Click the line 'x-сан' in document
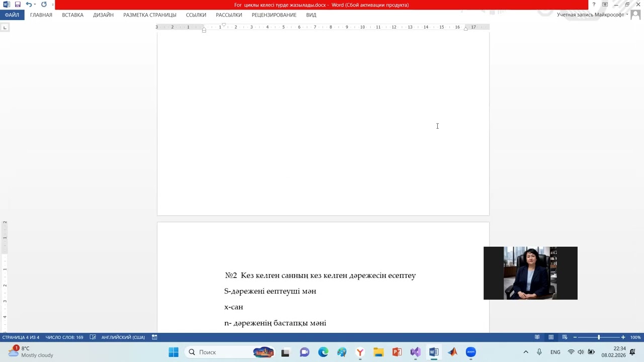The height and width of the screenshot is (362, 644). point(233,307)
